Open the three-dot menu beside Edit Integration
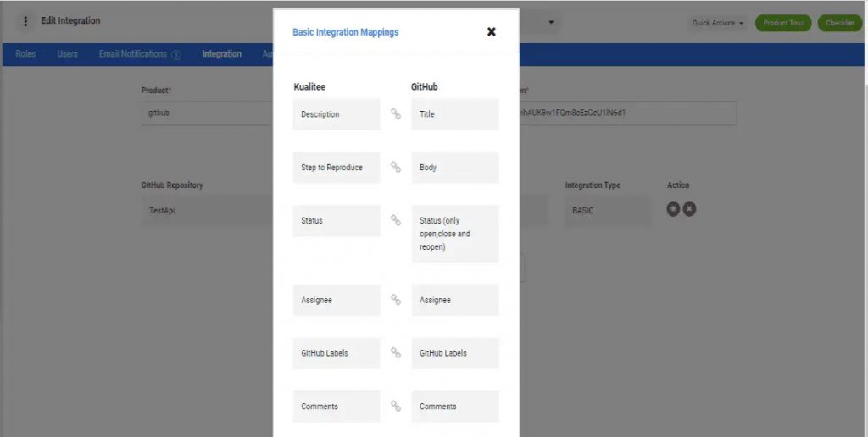The width and height of the screenshot is (868, 437). click(x=25, y=21)
